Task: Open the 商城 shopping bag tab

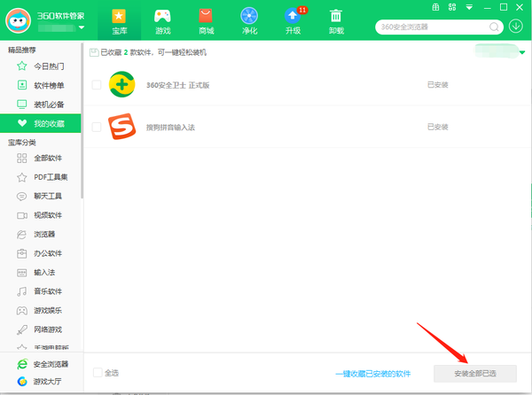Action: 206,21
